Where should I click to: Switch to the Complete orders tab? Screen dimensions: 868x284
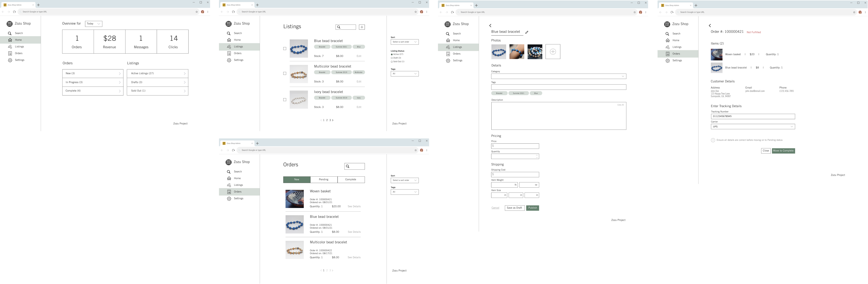tap(351, 179)
